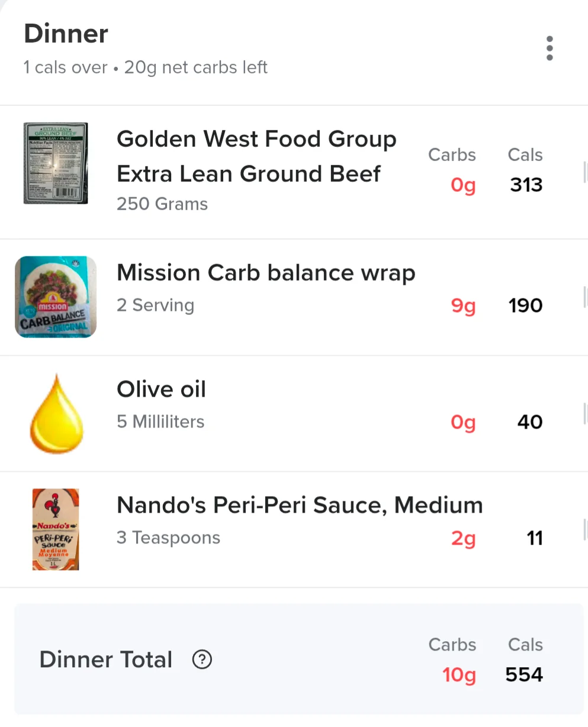Open Golden West Food Group Extra Lean Ground Beef entry

click(x=294, y=172)
